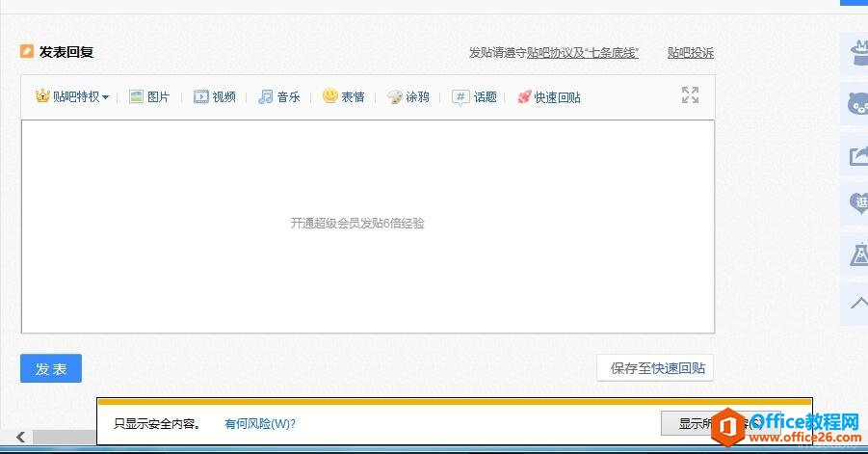The image size is (868, 454).
Task: Submit the reply with 发表
Action: point(51,368)
